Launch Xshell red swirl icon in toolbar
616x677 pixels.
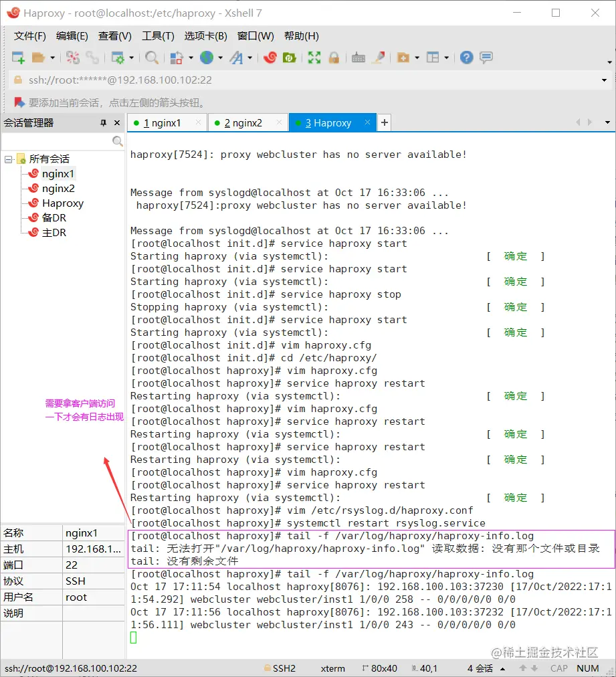click(x=270, y=58)
